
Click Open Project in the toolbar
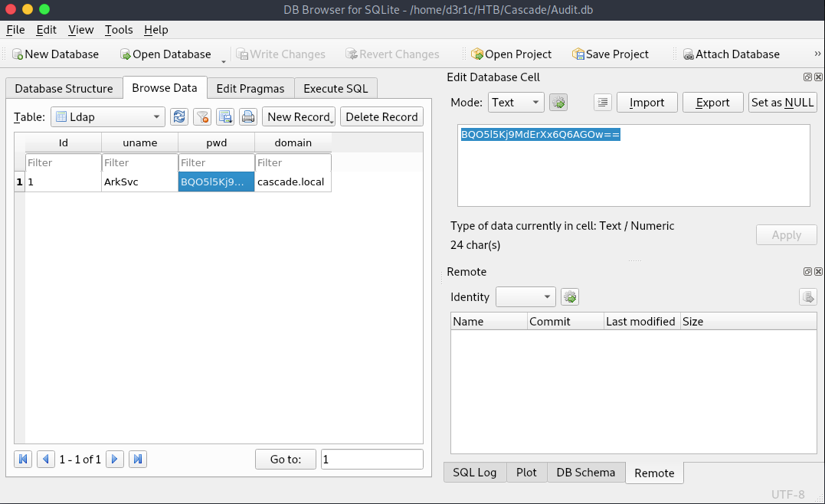point(511,54)
